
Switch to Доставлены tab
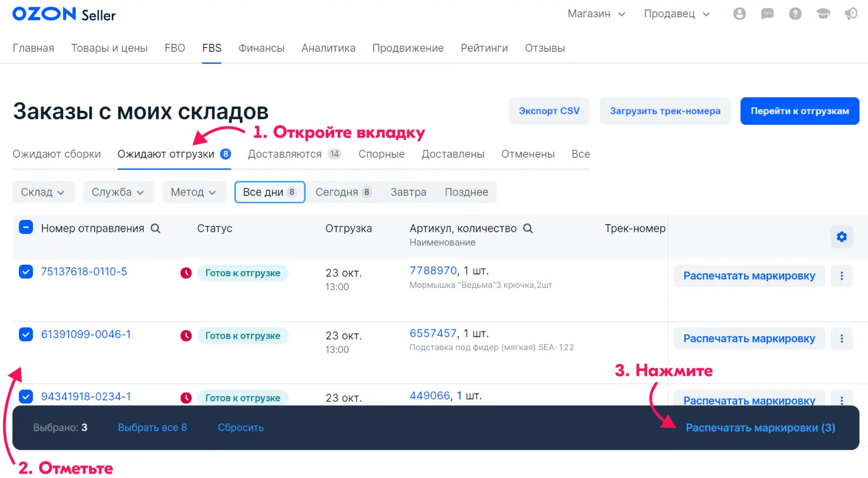point(453,154)
